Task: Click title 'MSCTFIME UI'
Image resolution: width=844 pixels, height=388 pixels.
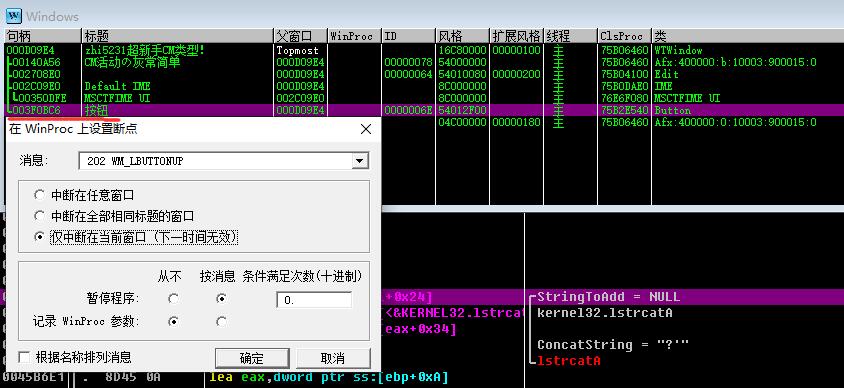Action: 117,98
